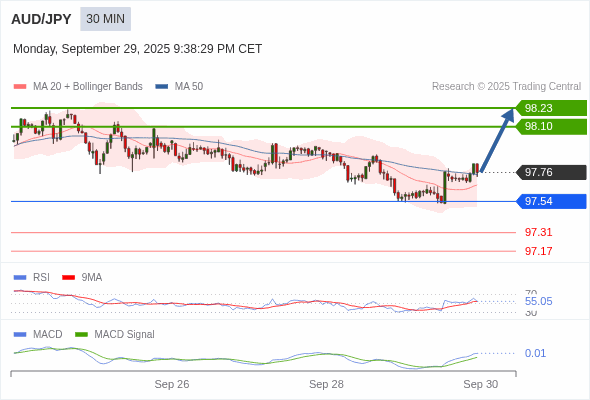Image resolution: width=590 pixels, height=400 pixels.
Task: Select the 98.10 resistance price tag
Action: (551, 126)
